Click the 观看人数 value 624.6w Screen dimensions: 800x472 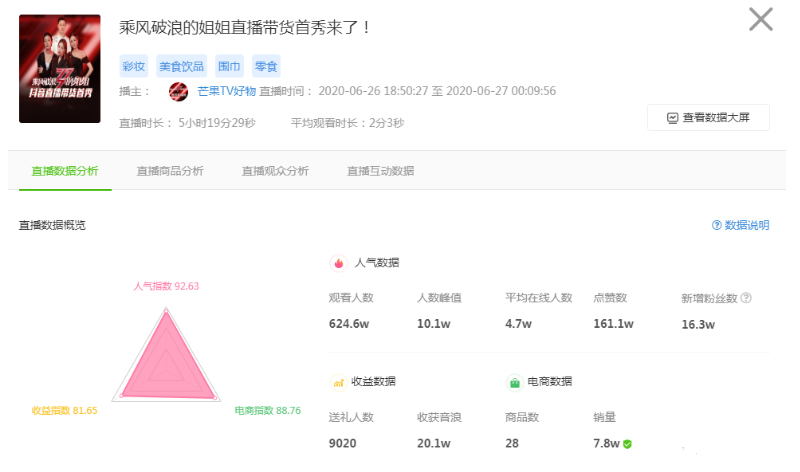pyautogui.click(x=349, y=324)
